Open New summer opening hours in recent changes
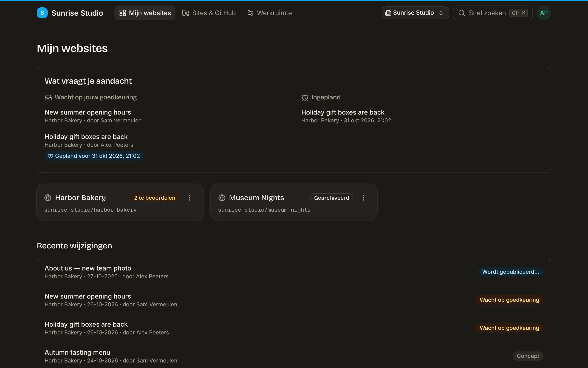The height and width of the screenshot is (368, 588). click(x=294, y=300)
